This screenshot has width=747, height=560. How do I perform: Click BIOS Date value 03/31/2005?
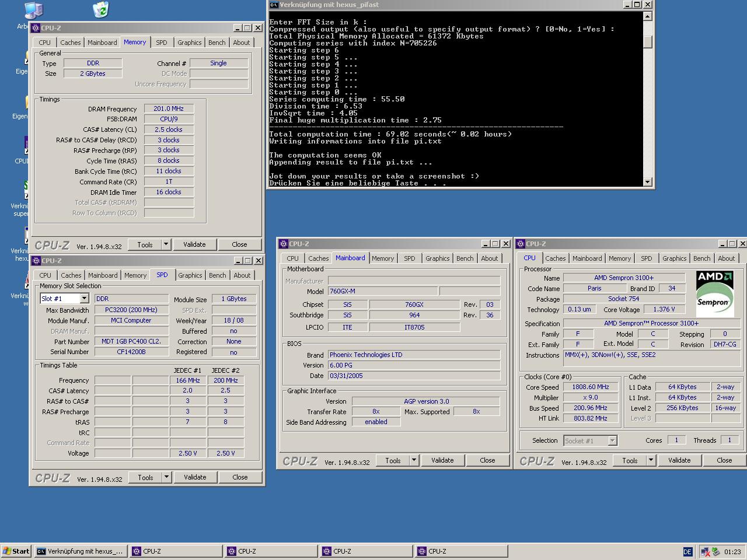coord(414,376)
